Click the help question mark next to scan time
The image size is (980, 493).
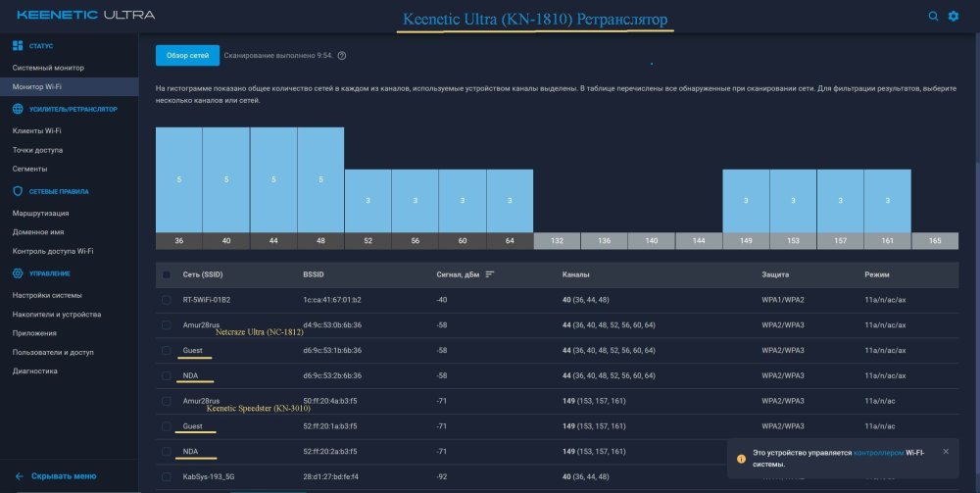click(x=342, y=56)
